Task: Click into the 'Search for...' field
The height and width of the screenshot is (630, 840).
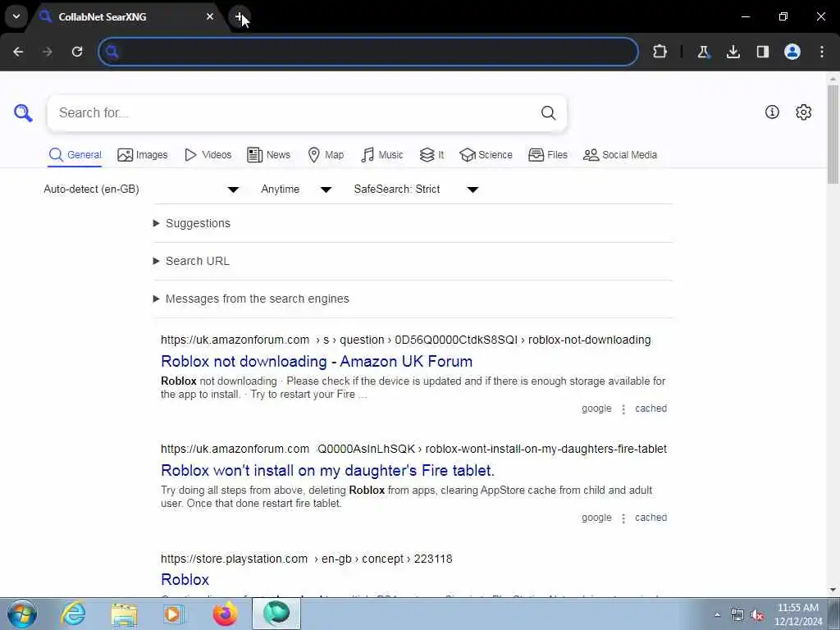Action: [292, 112]
